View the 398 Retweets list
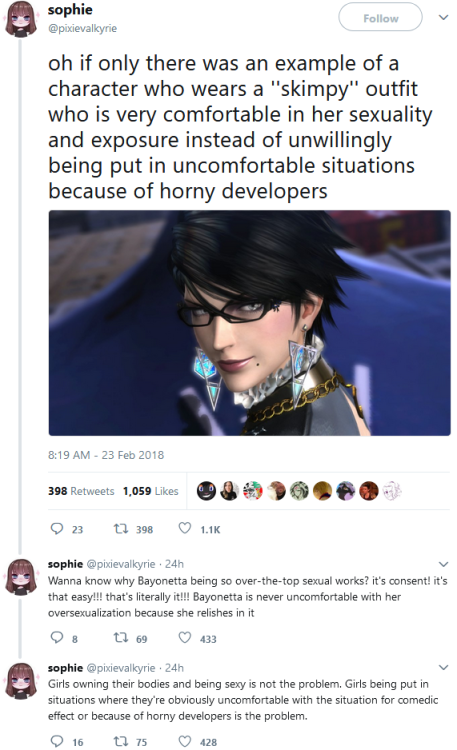This screenshot has width=457, height=750. 81,491
